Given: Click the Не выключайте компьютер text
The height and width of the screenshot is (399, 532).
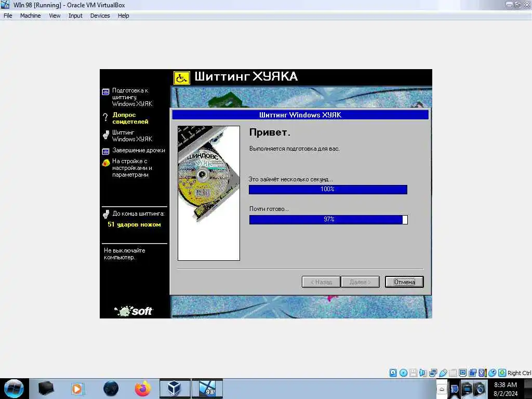Looking at the screenshot, I should click(124, 254).
